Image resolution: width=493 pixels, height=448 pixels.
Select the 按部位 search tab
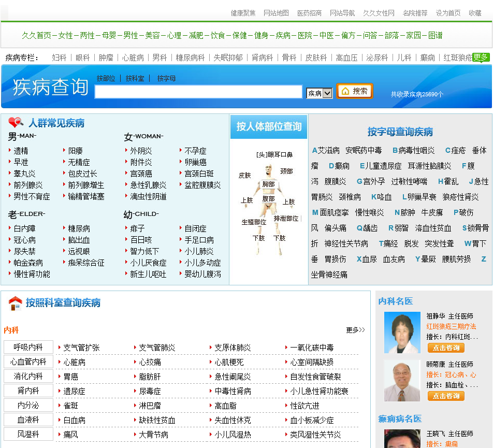[106, 78]
